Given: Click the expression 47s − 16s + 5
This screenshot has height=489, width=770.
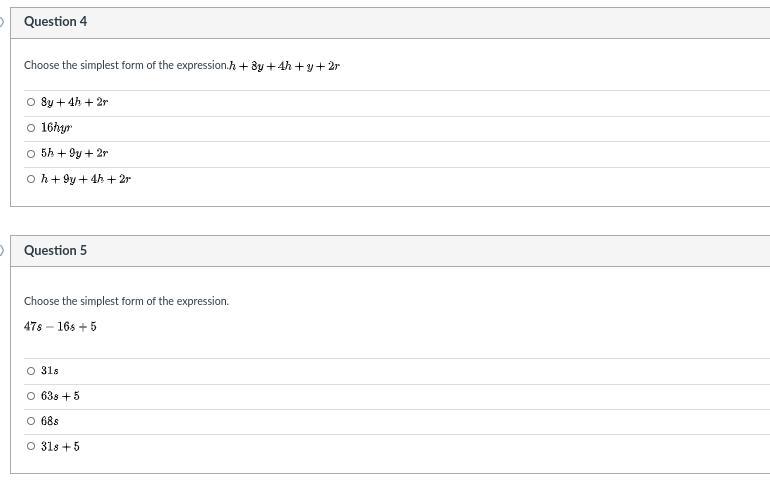Looking at the screenshot, I should coord(60,326).
